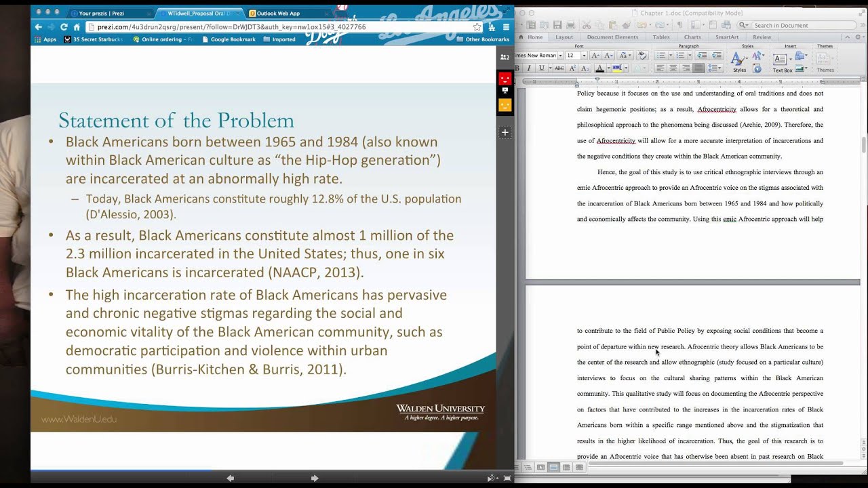Click the Shrink Font icon in Word
The image size is (868, 488).
609,56
